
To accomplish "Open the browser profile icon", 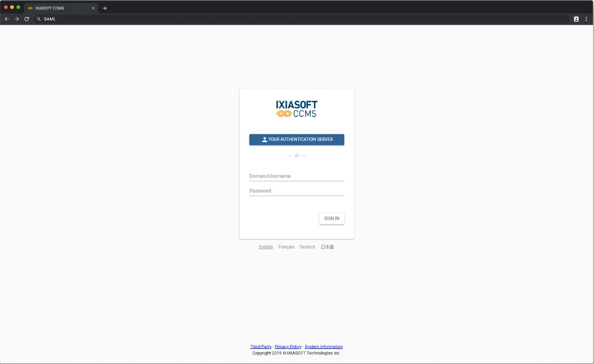I will tap(576, 19).
